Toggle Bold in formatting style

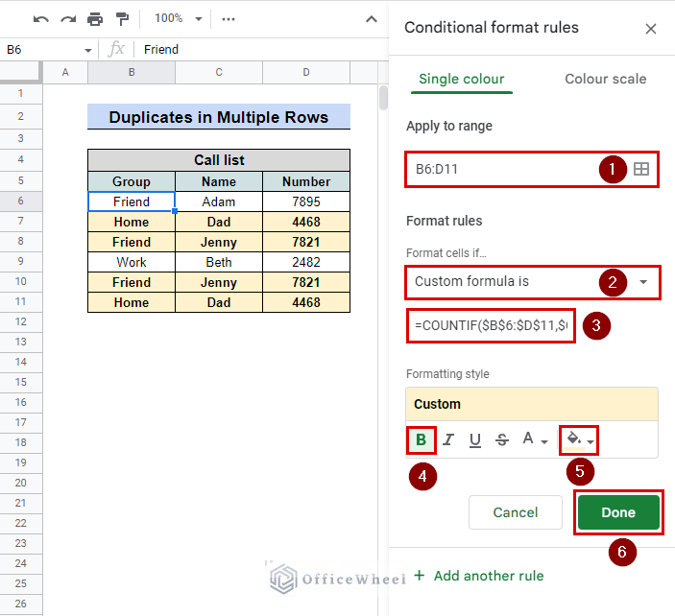click(x=421, y=440)
